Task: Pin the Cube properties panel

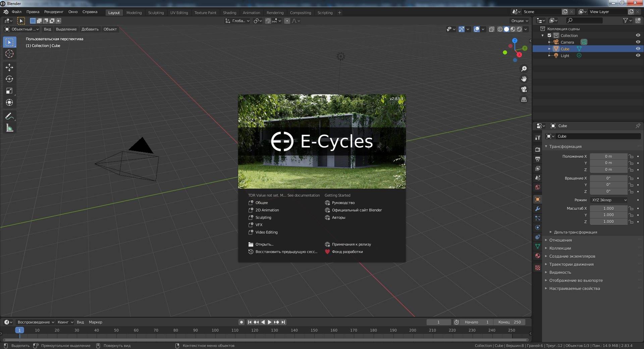Action: point(638,126)
